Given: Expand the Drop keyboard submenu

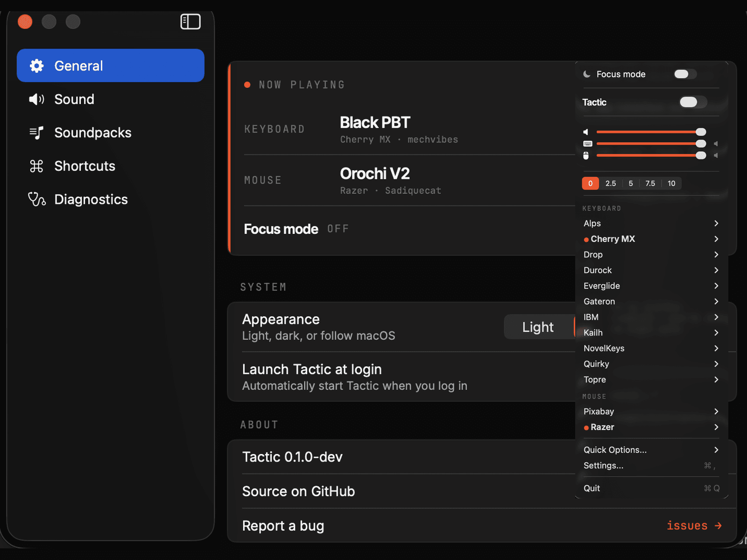Looking at the screenshot, I should coord(651,255).
